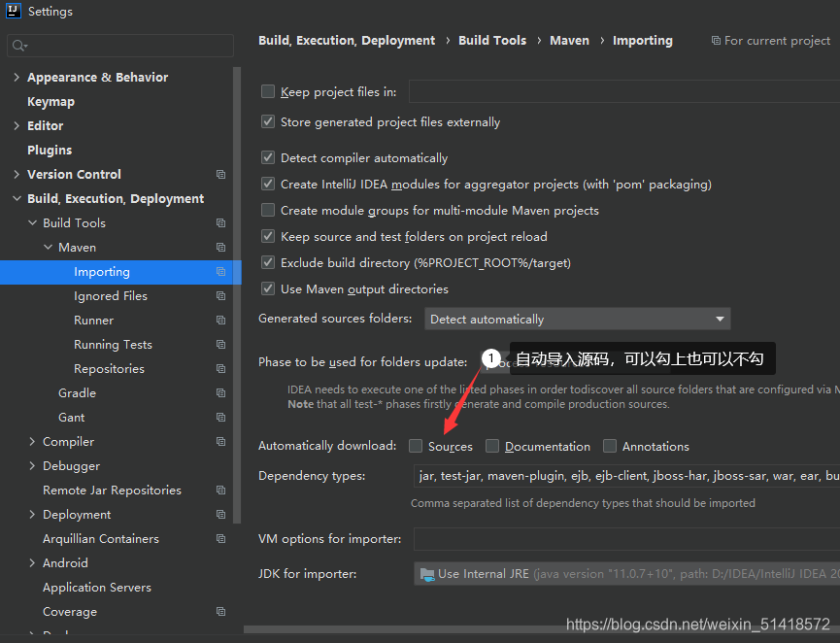The width and height of the screenshot is (840, 643).
Task: Collapse Build, Execution, Deployment section
Action: (x=17, y=198)
